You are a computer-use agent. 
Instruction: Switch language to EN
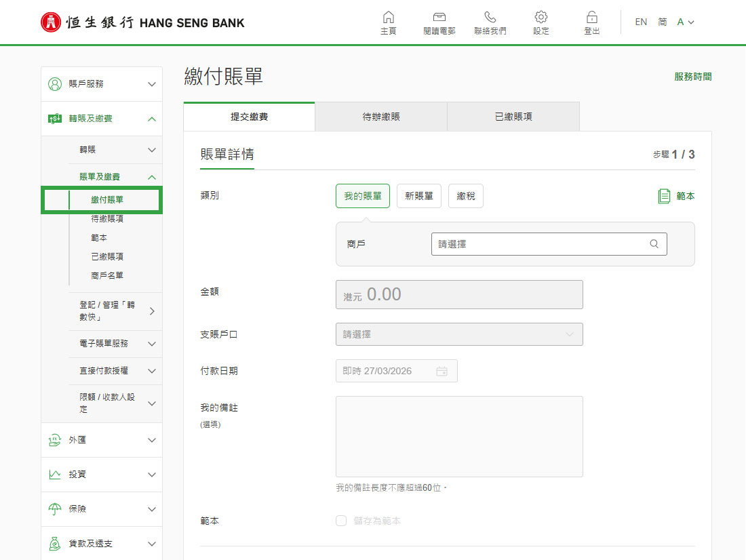[x=641, y=22]
